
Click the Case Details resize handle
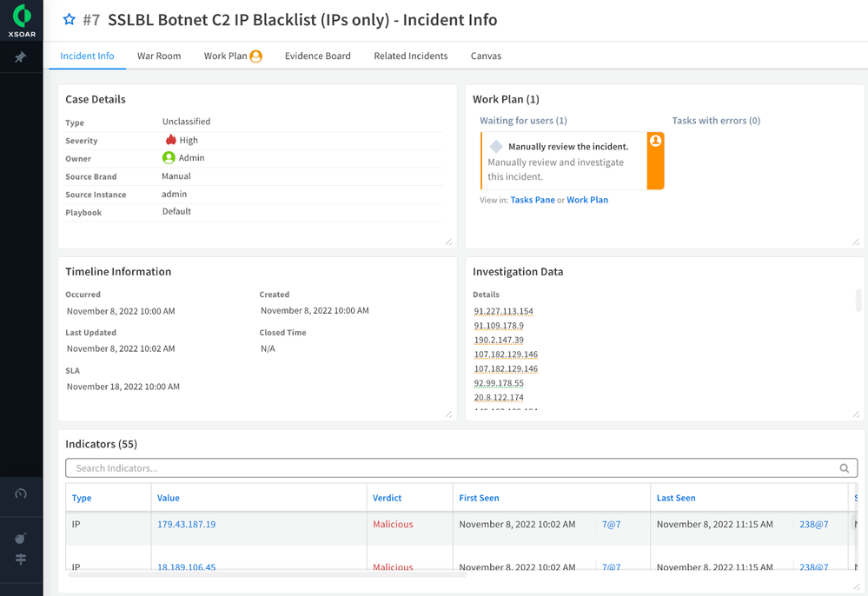click(448, 242)
